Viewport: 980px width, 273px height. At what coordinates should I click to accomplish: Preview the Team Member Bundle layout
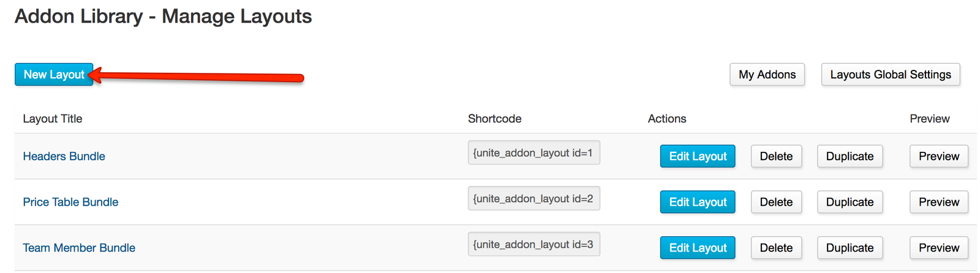tap(939, 248)
